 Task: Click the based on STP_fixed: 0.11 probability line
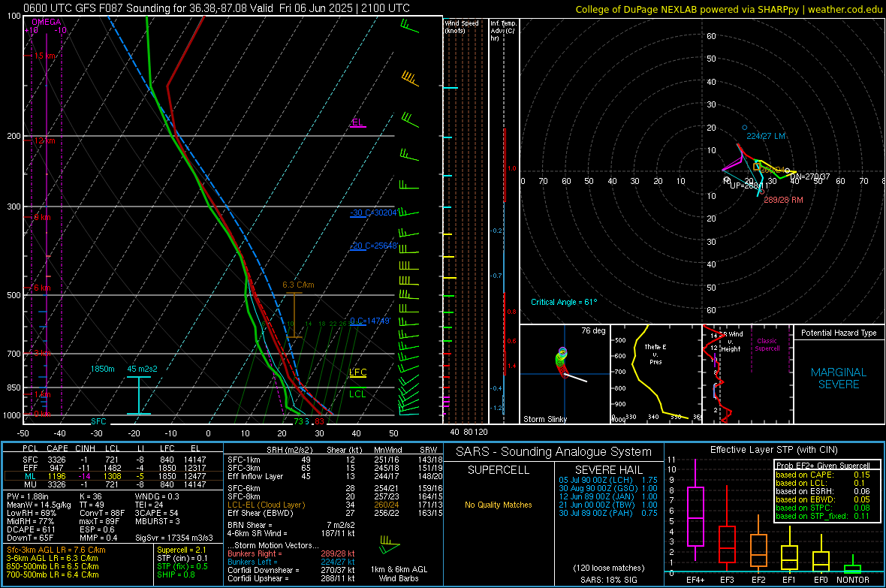click(823, 516)
